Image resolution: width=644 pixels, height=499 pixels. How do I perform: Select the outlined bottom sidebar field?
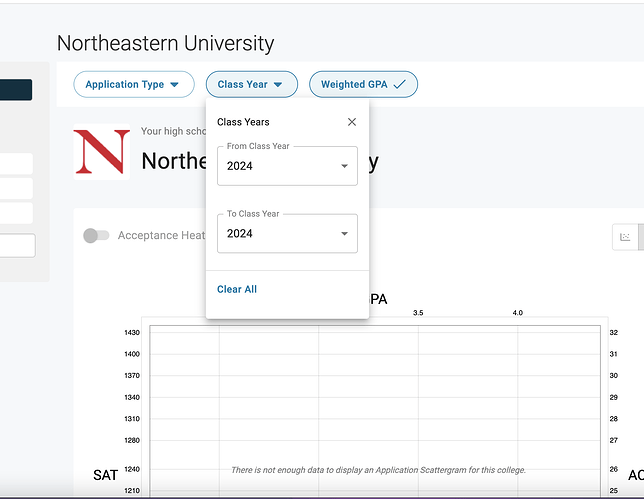click(x=17, y=245)
